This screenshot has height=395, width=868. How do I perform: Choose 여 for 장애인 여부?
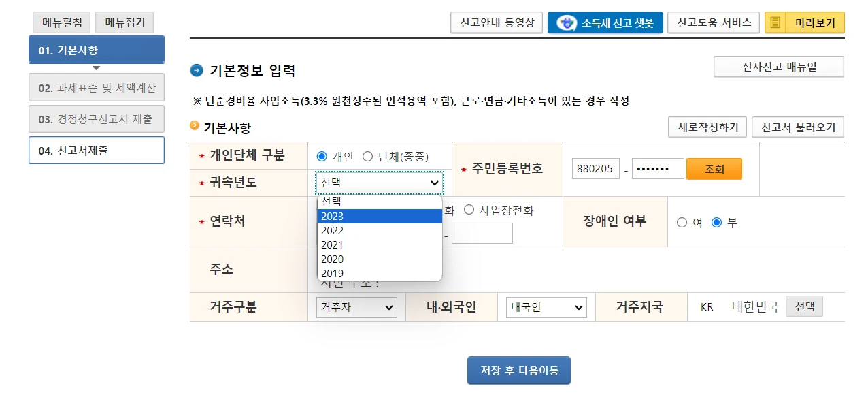682,223
